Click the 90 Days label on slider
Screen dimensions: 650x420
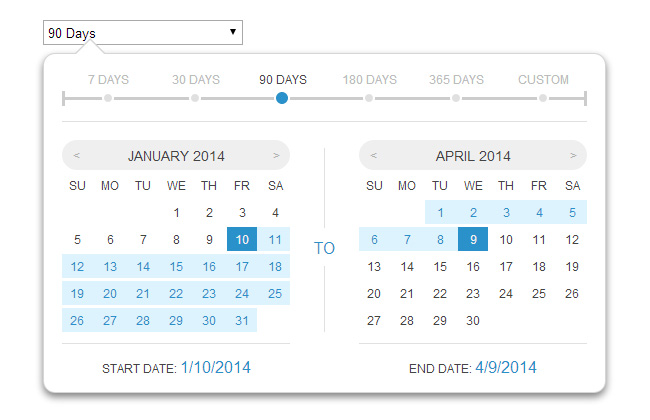(282, 80)
